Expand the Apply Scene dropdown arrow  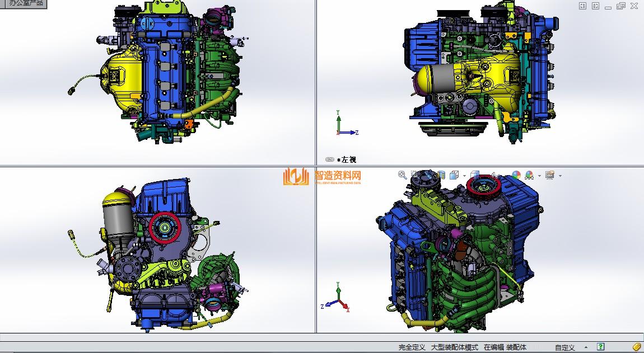click(x=539, y=176)
